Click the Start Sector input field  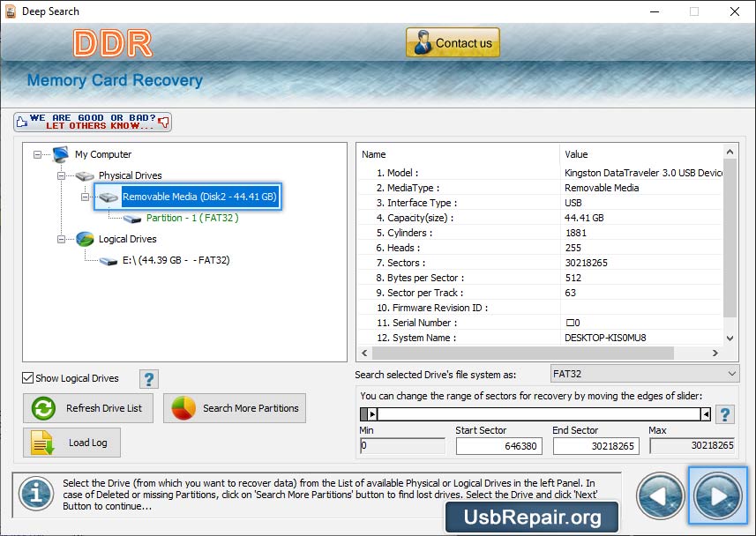click(x=499, y=446)
